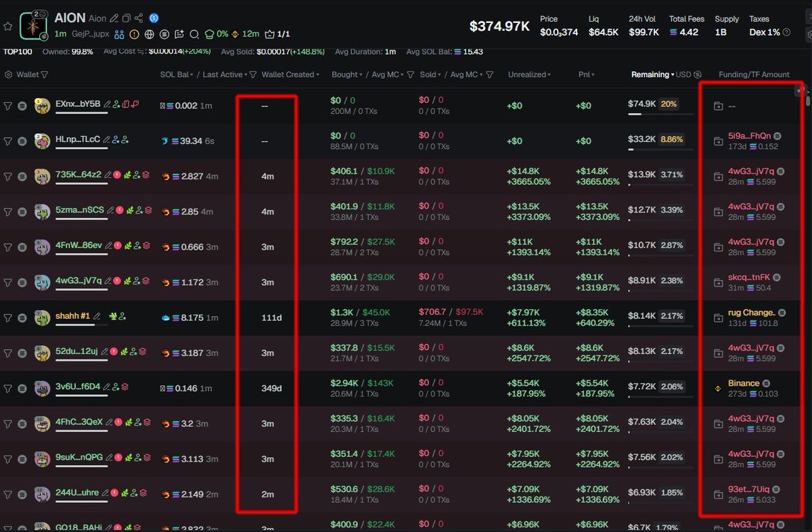Open the blue holders group icon in header
Screen dimensions: 812x532
[119, 34]
